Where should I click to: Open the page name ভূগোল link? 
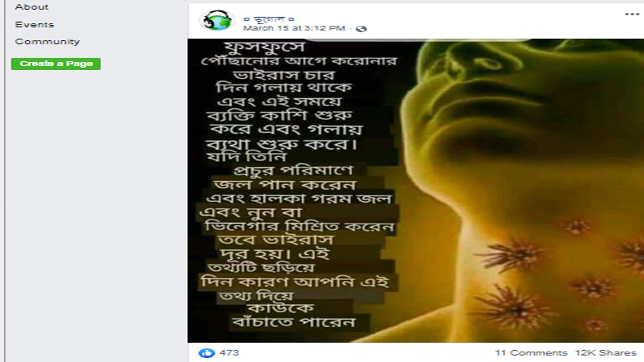pyautogui.click(x=269, y=19)
